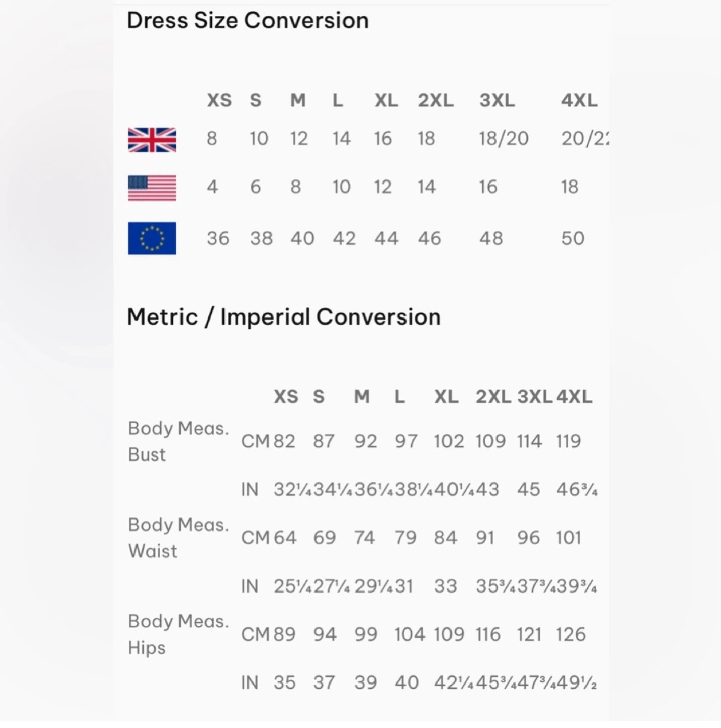Click the 49½ inch hips value
Screen dimensions: 721x728
[576, 683]
